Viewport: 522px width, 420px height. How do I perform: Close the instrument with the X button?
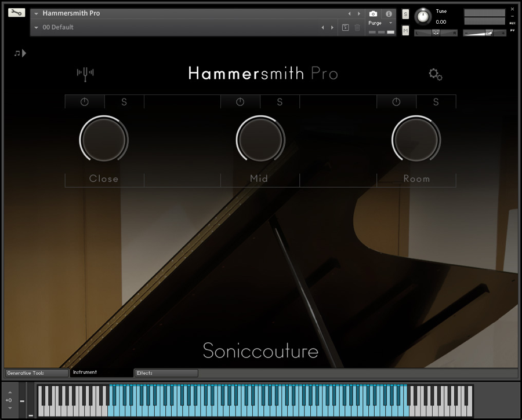coord(512,9)
